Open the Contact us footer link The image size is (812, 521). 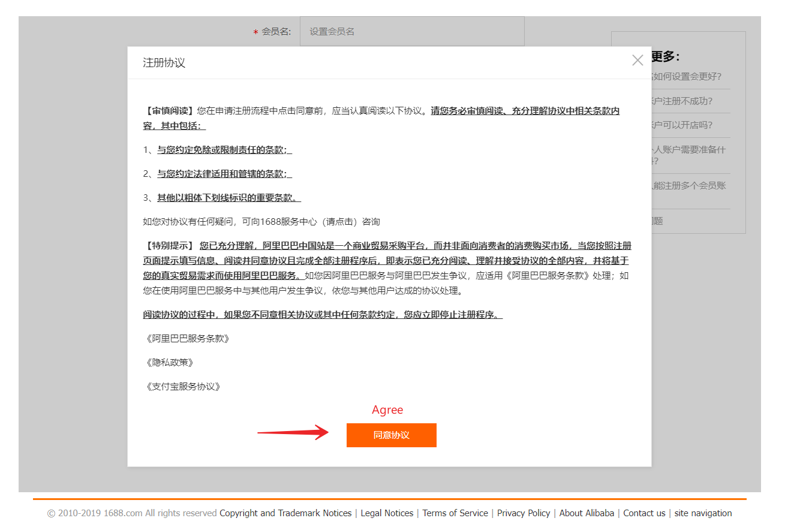[x=644, y=513]
